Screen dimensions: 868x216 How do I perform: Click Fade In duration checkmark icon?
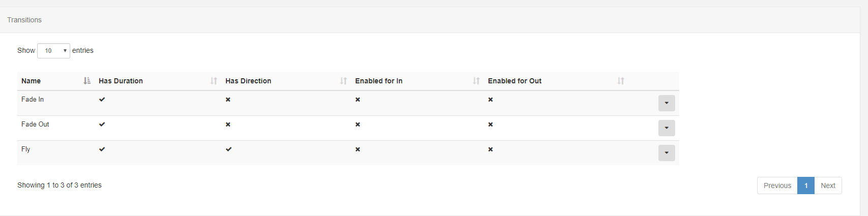(x=102, y=100)
